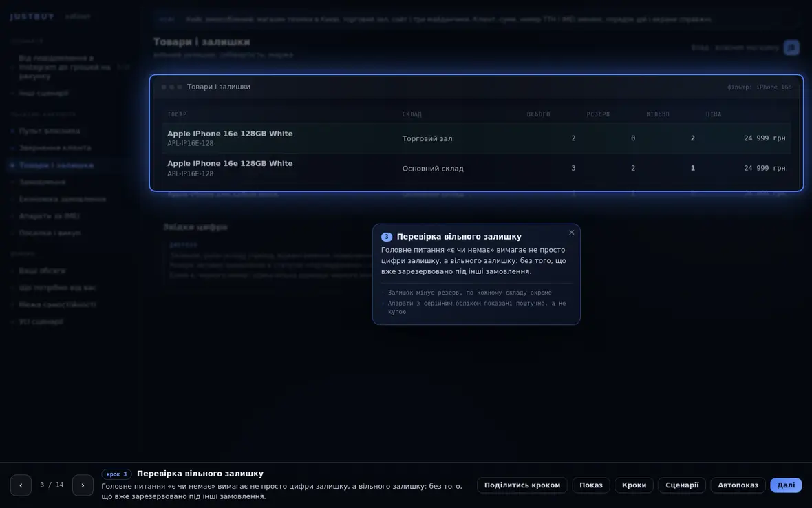Open Апарати за IMEI in the sidebar
This screenshot has width=812, height=508.
click(x=49, y=216)
